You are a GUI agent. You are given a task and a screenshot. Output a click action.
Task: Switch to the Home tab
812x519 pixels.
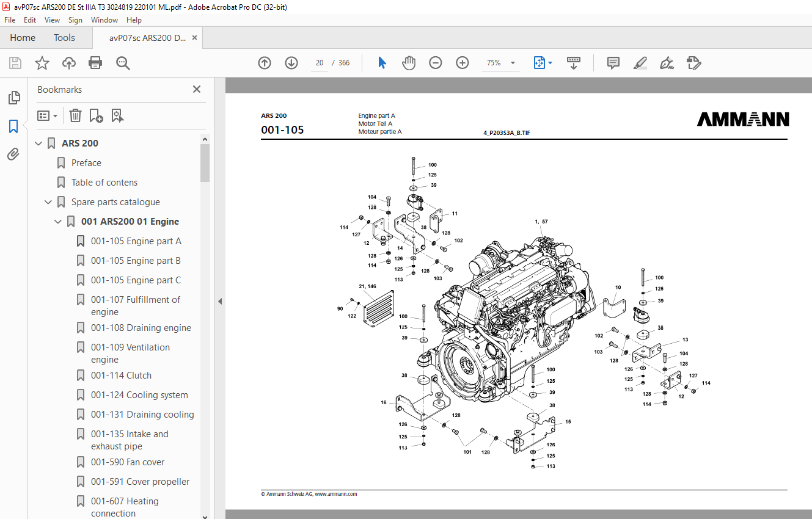[x=23, y=38]
